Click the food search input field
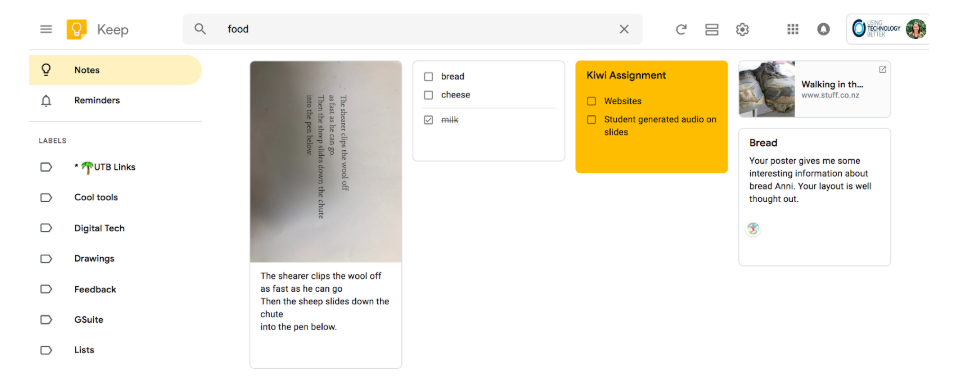 coord(419,29)
